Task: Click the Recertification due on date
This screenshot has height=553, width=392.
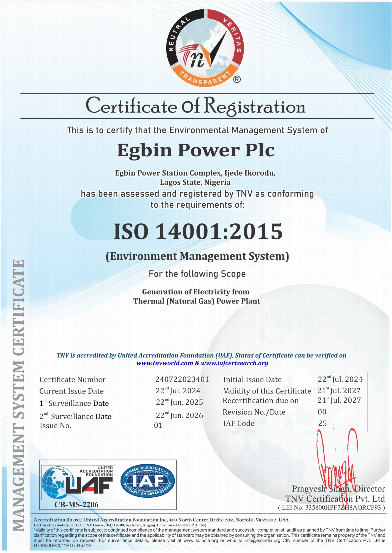Action: coord(339,400)
